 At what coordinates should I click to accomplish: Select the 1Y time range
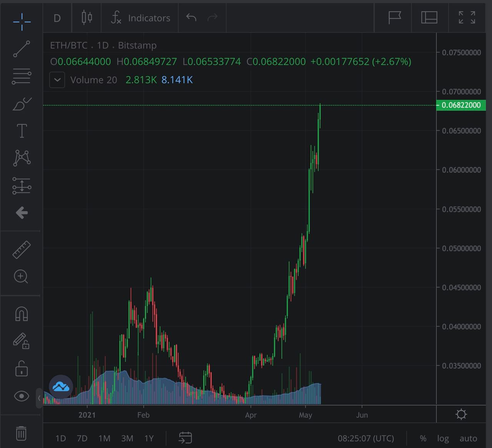[x=149, y=438]
